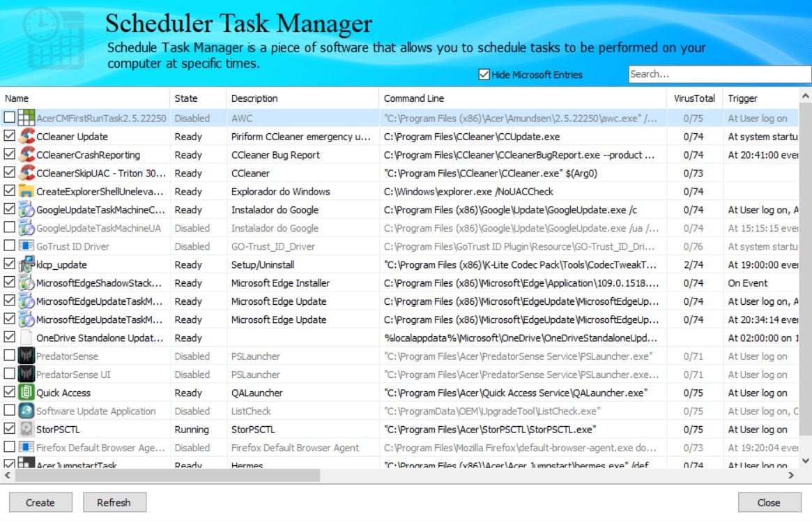
Task: Toggle Hide Microsoft Entries checkbox
Action: pos(484,75)
